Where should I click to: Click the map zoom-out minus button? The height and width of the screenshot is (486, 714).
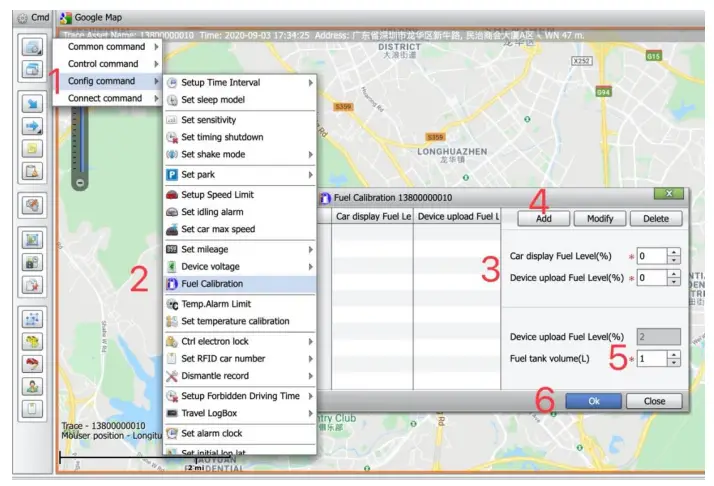80,183
